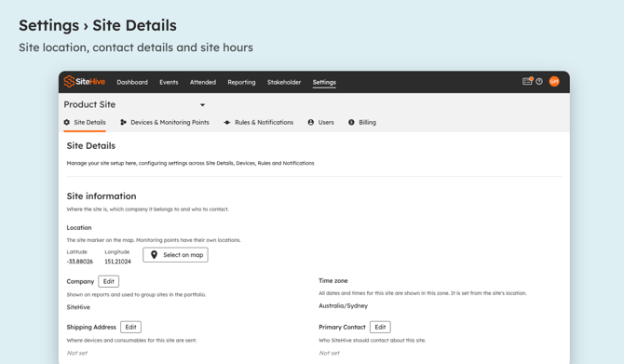Click the SiteHive logo

point(85,82)
